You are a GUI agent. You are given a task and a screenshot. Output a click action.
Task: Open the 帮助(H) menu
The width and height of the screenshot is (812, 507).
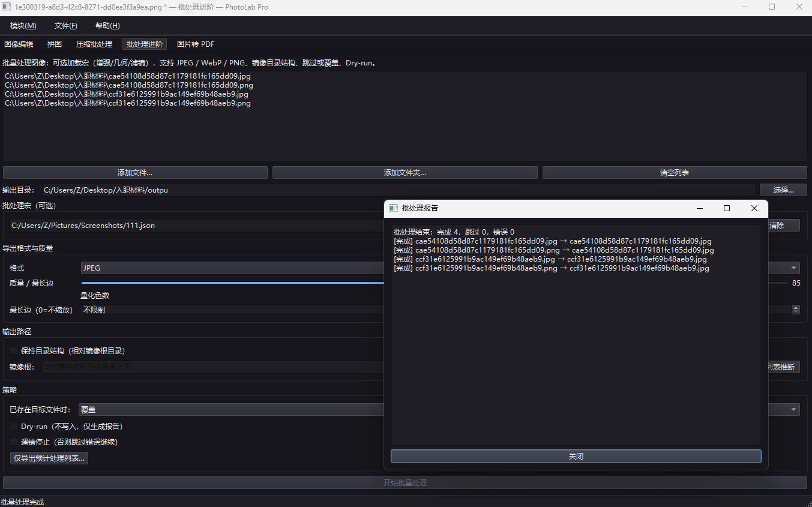click(107, 26)
